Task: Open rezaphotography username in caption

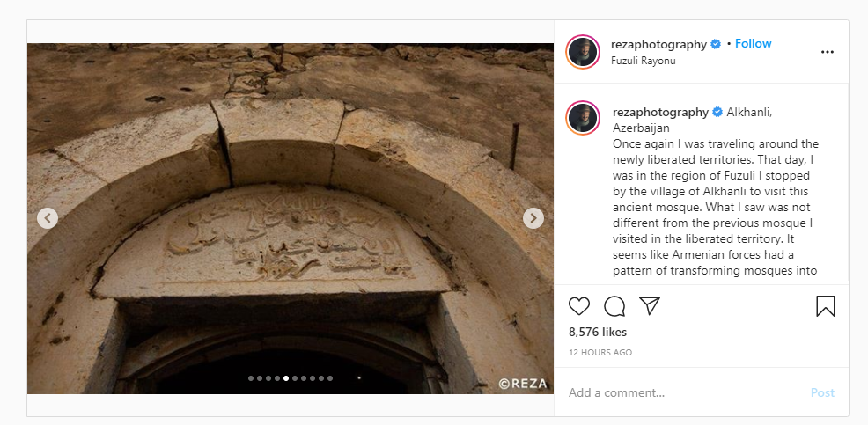Action: pyautogui.click(x=660, y=113)
